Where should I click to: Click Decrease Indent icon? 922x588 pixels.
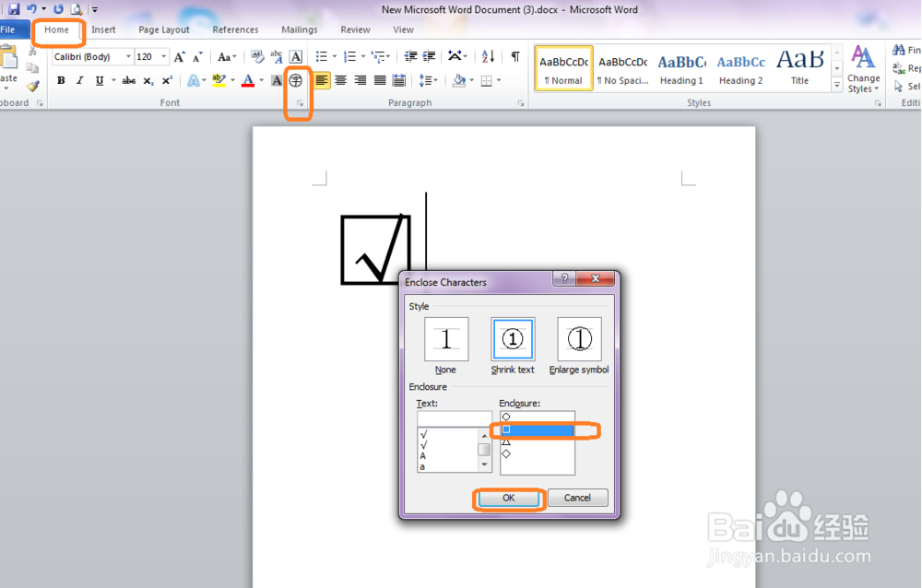pos(410,56)
